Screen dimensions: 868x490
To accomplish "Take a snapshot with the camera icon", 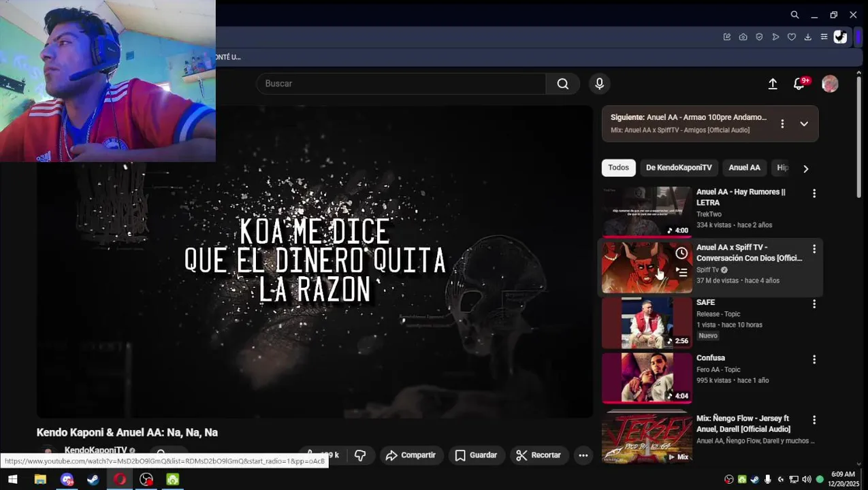I will [x=743, y=37].
